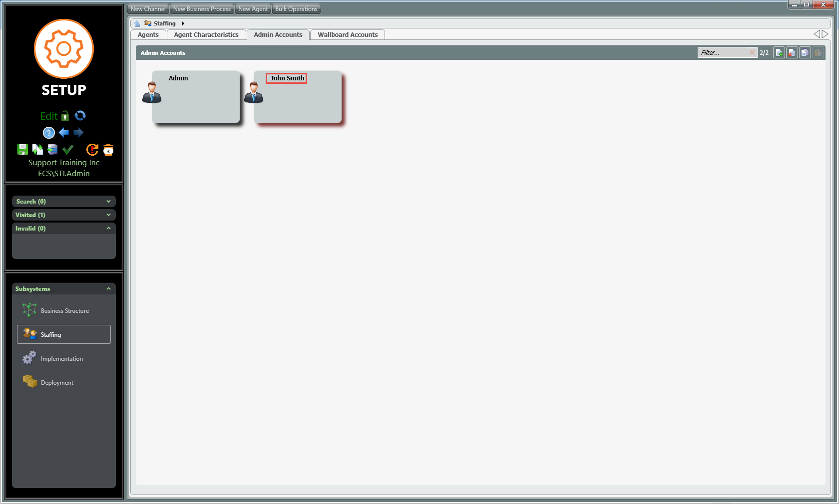Viewport: 839px width, 504px height.
Task: Click the Filter input field
Action: pyautogui.click(x=723, y=53)
